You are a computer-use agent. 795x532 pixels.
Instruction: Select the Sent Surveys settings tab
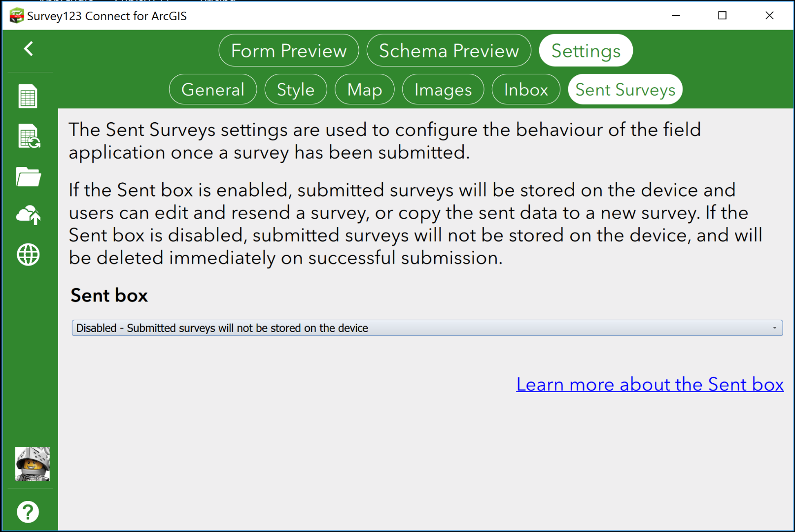(625, 89)
